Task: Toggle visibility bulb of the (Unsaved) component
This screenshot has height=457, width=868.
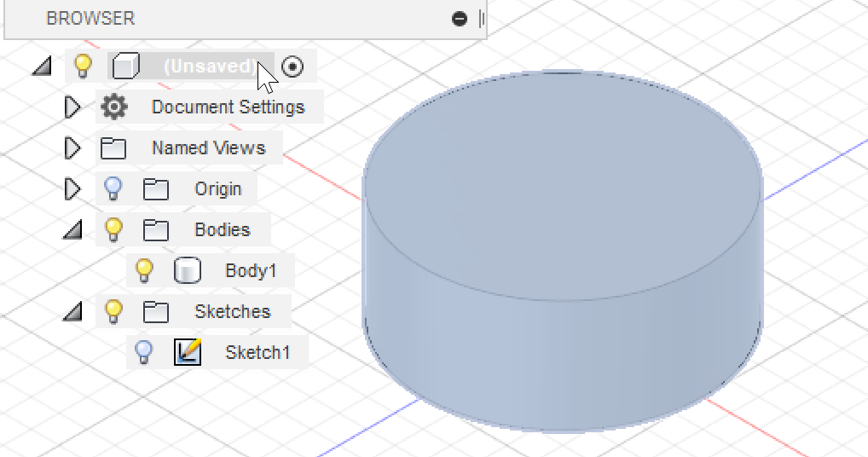Action: point(83,66)
